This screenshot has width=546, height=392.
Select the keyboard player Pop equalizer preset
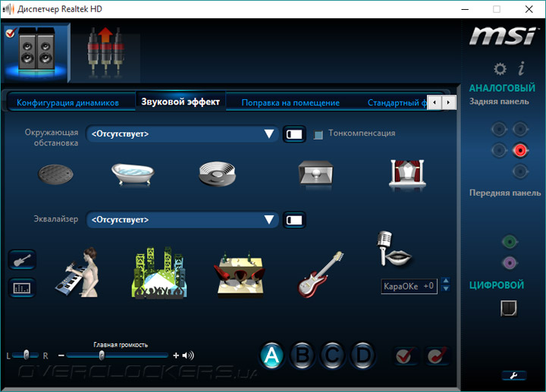[78, 273]
